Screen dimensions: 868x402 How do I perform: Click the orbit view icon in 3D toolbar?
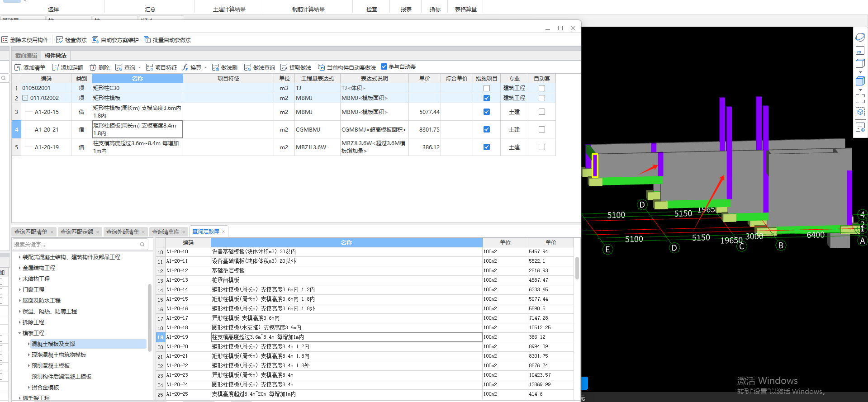(x=860, y=37)
